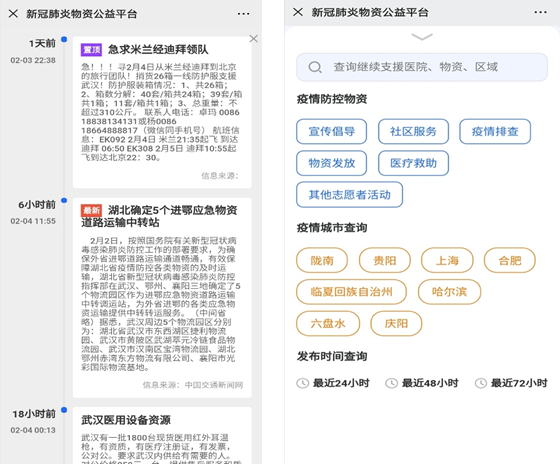The height and width of the screenshot is (465, 560).
Task: Tap the 其他志愿者活动 tag
Action: click(350, 195)
